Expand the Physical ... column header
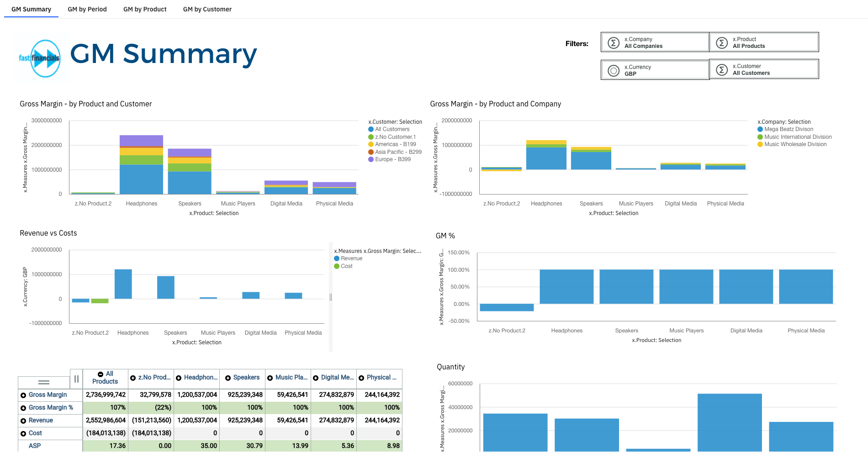 361,378
